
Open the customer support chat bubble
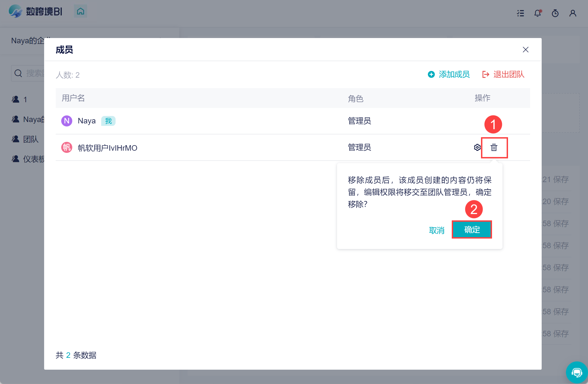click(577, 372)
